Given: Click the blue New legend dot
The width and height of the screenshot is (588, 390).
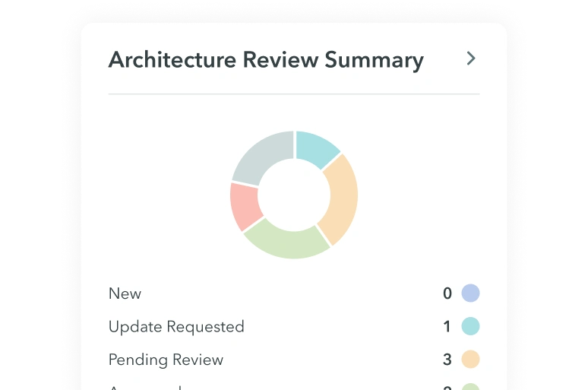Looking at the screenshot, I should pos(470,293).
